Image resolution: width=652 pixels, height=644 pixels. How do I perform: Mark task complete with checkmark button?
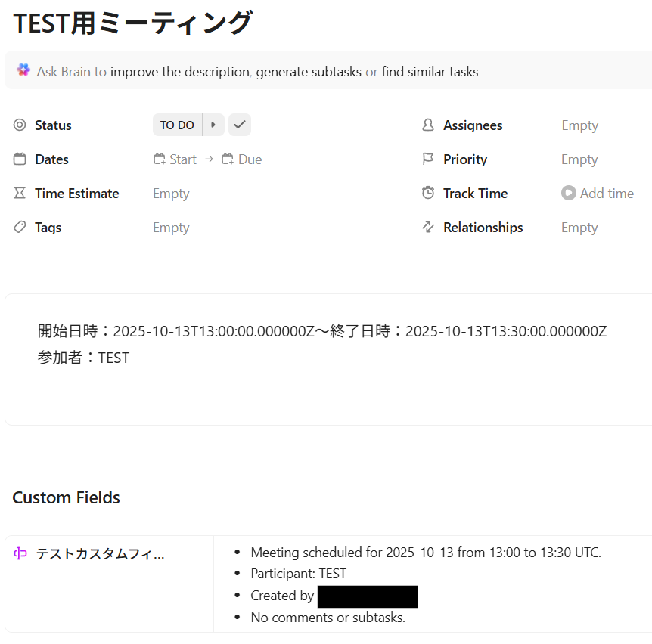pyautogui.click(x=240, y=125)
